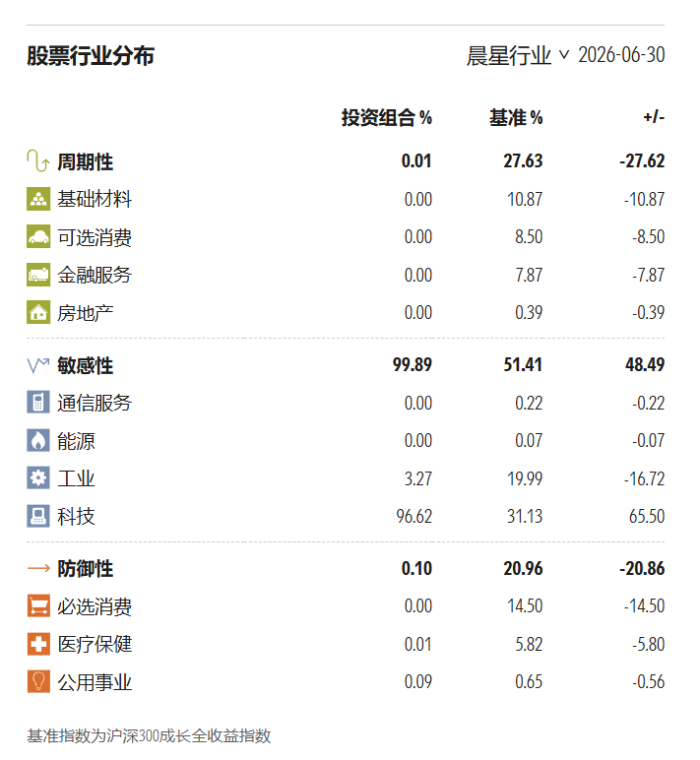Click the 基础材料 basic materials icon
This screenshot has height=760, width=700.
click(38, 199)
